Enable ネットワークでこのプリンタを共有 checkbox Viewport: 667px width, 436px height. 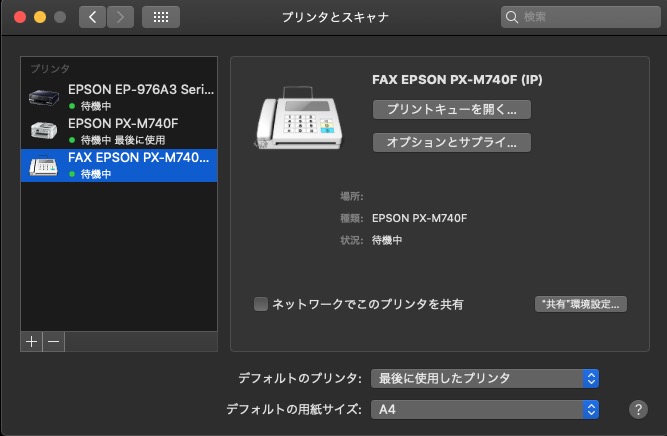[x=261, y=304]
